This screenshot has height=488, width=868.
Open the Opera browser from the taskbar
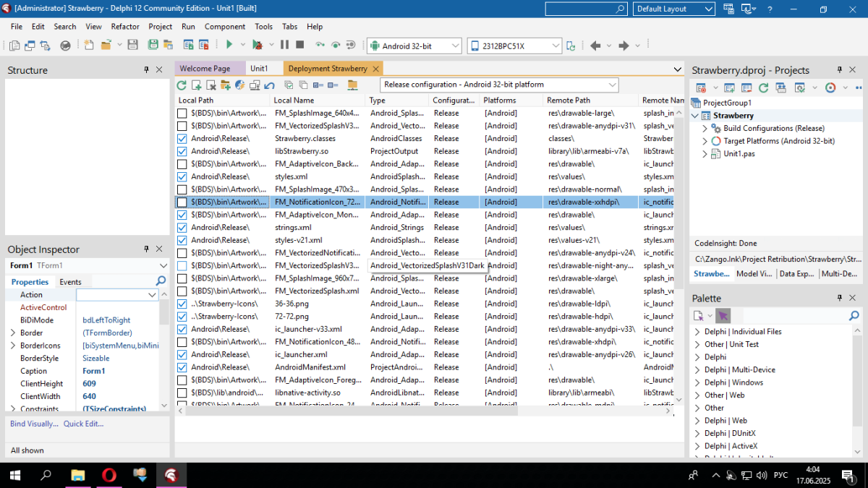pos(109,475)
